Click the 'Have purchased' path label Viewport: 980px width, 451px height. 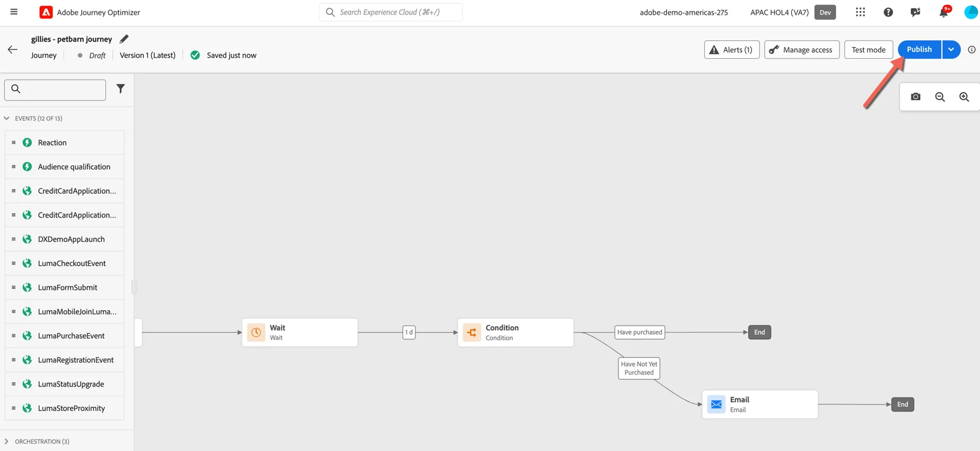point(639,332)
